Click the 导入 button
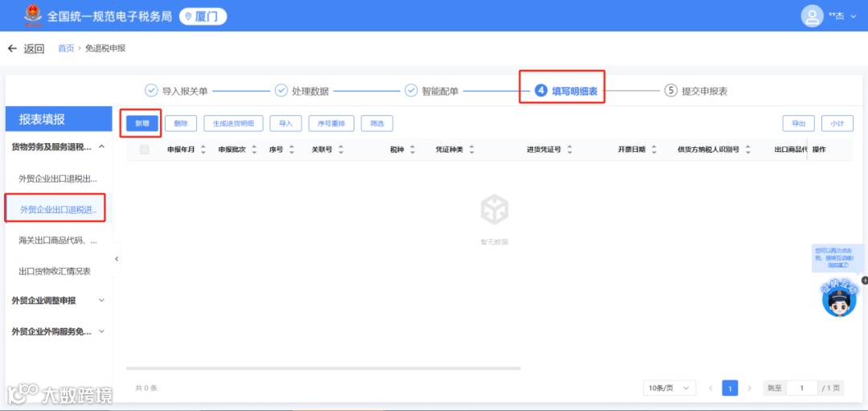The height and width of the screenshot is (411, 868). [x=285, y=124]
